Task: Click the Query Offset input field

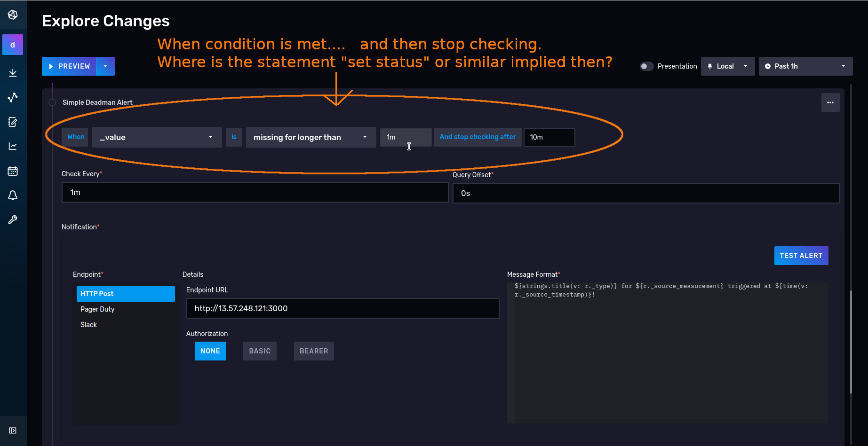Action: click(646, 193)
